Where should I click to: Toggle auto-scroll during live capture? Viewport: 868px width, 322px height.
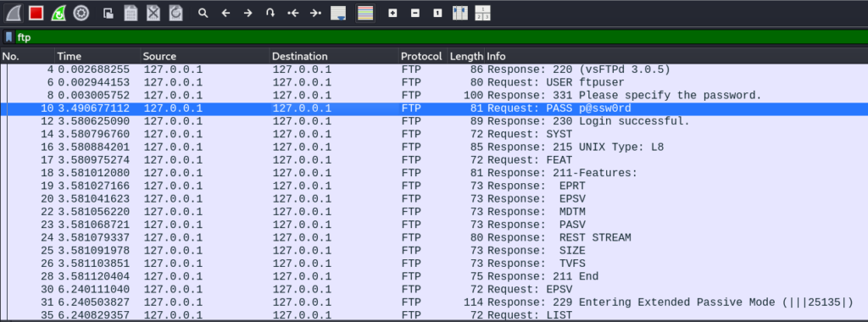338,13
